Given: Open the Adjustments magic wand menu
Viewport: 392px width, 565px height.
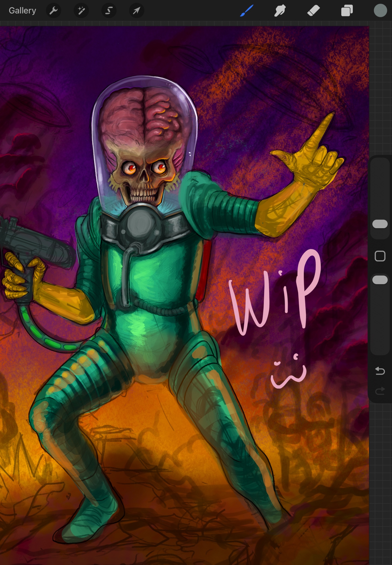Looking at the screenshot, I should (81, 11).
